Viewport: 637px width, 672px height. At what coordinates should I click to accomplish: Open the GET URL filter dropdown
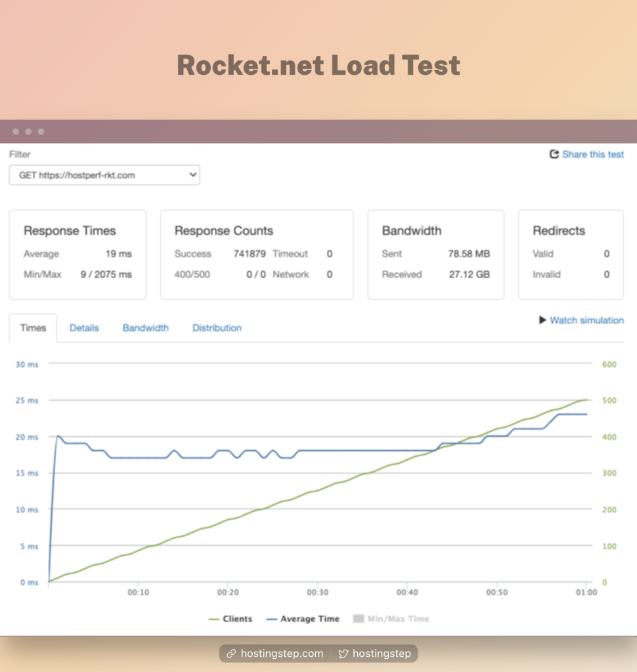(x=104, y=175)
